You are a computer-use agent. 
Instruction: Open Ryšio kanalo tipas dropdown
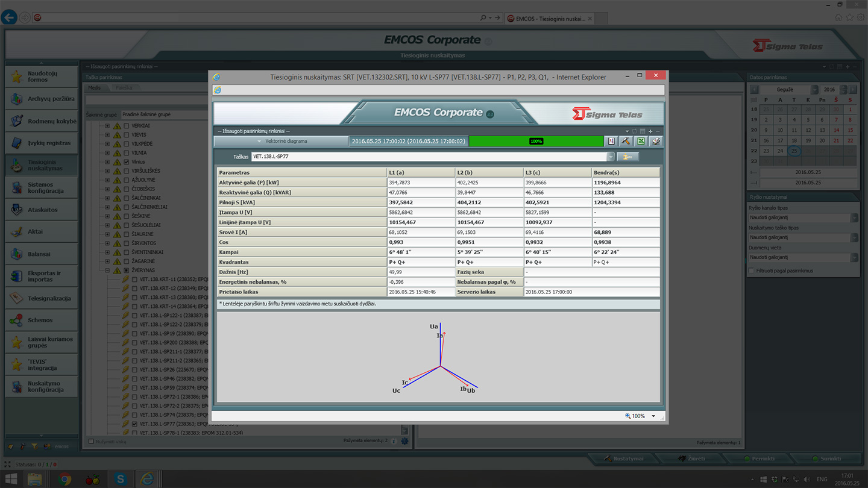click(x=854, y=217)
